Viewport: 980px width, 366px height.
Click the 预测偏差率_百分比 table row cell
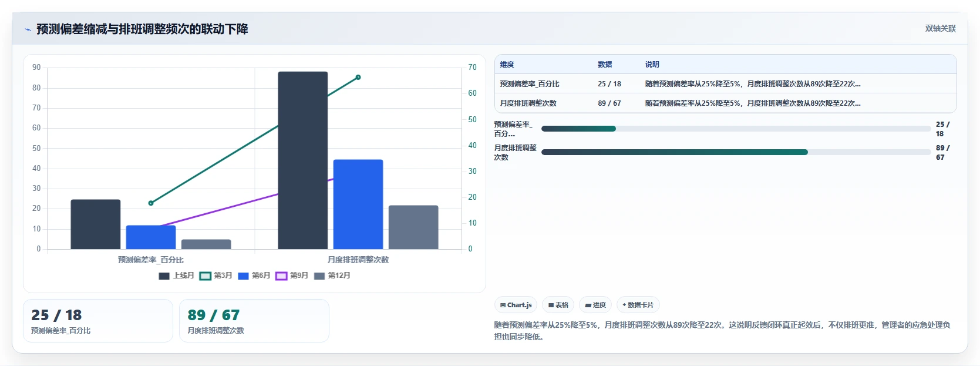pyautogui.click(x=530, y=84)
